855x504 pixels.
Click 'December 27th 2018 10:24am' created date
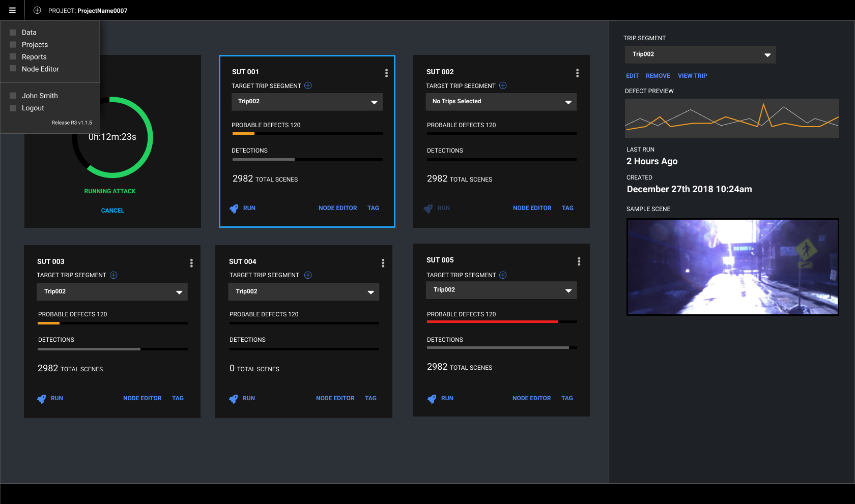coord(690,189)
